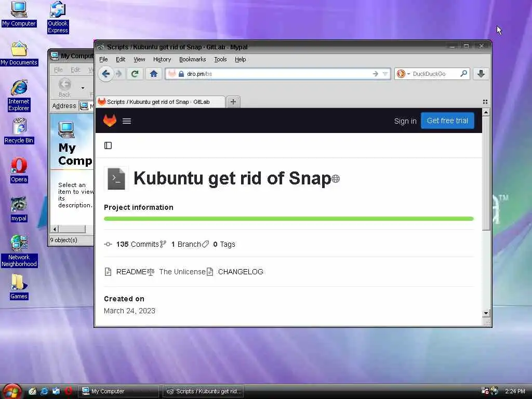Click Scripts / Kubuntu taskbar button
Screen dimensions: 532x399
click(x=204, y=391)
